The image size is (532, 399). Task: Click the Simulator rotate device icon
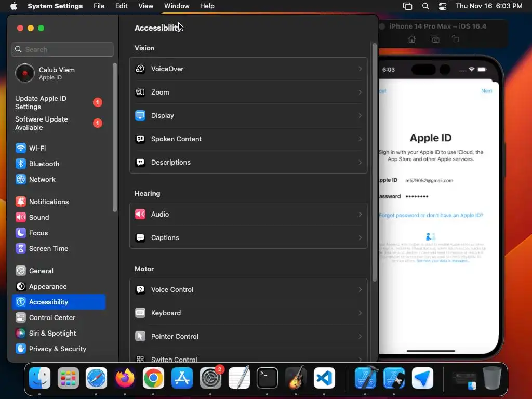coord(456,39)
